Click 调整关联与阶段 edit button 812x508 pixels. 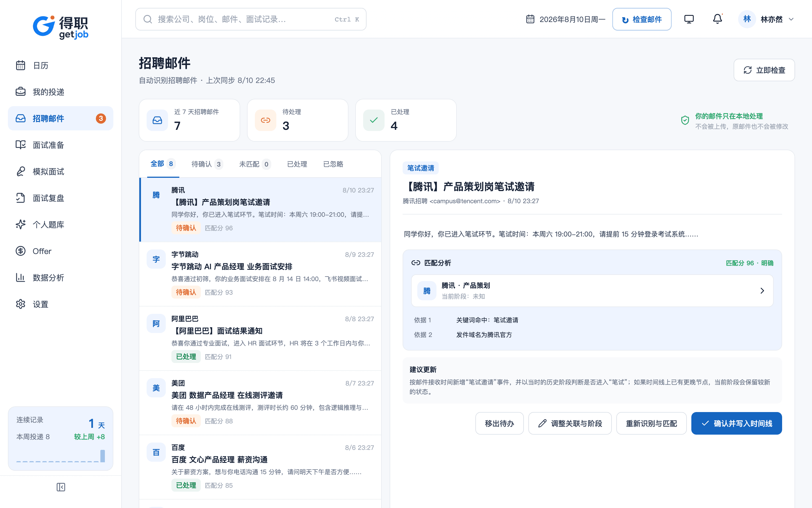[570, 423]
